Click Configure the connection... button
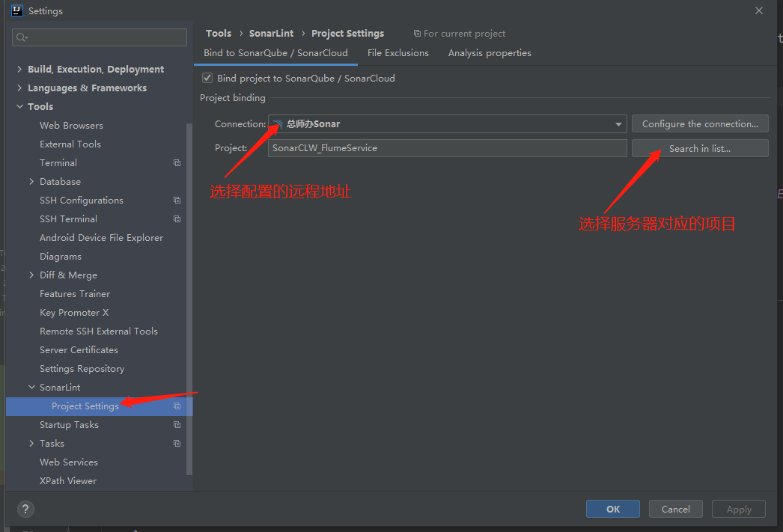This screenshot has height=532, width=783. (x=700, y=123)
